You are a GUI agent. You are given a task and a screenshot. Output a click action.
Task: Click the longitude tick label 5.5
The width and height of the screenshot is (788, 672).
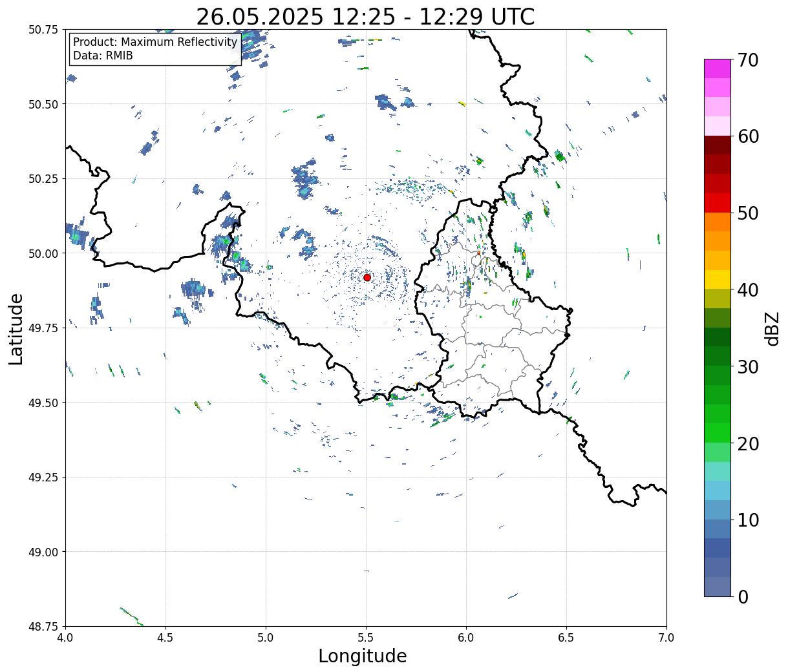pos(366,638)
